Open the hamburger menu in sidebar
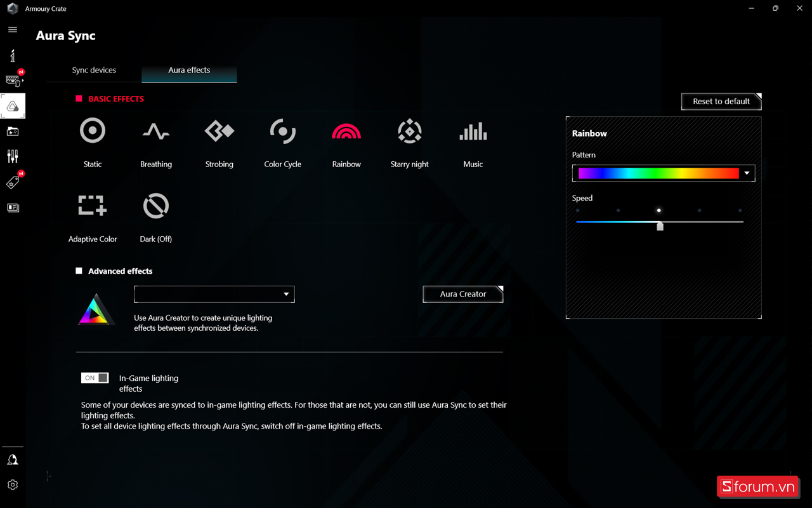 click(13, 30)
